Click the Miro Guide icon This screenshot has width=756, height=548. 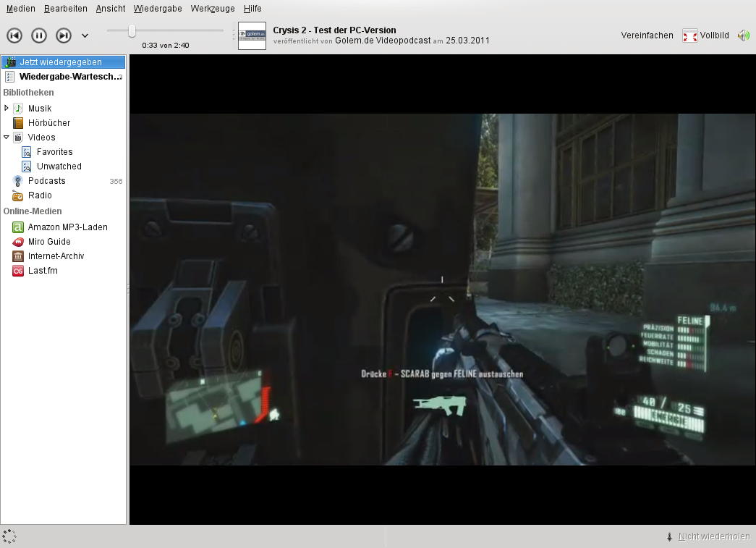pyautogui.click(x=18, y=242)
